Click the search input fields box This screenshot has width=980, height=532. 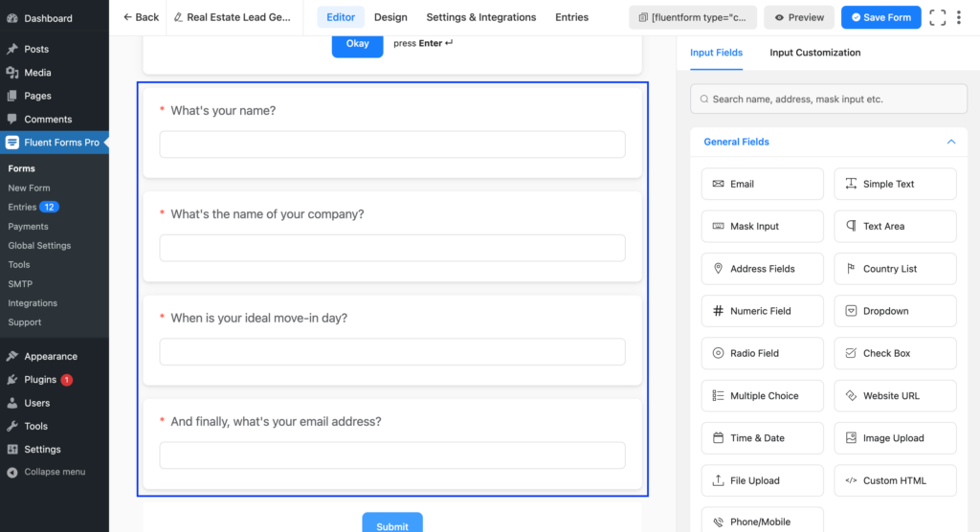click(829, 99)
